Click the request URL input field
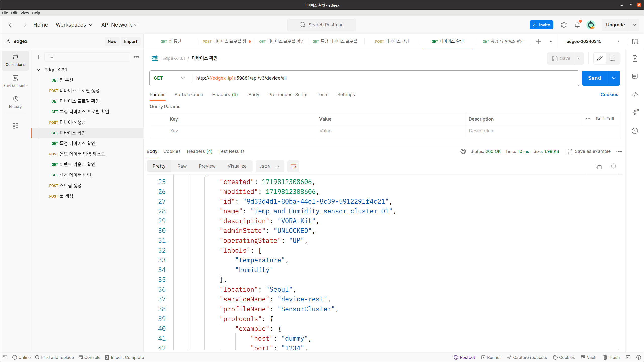The width and height of the screenshot is (644, 362). [x=385, y=78]
